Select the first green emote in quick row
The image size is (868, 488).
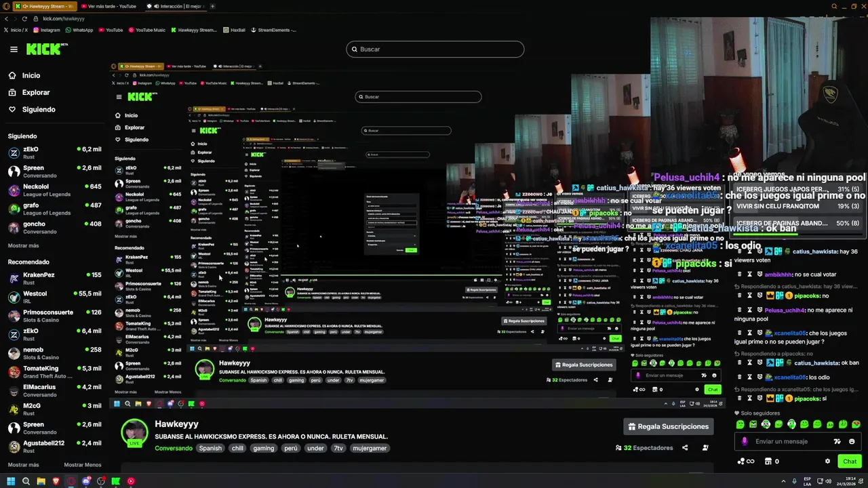pyautogui.click(x=741, y=424)
